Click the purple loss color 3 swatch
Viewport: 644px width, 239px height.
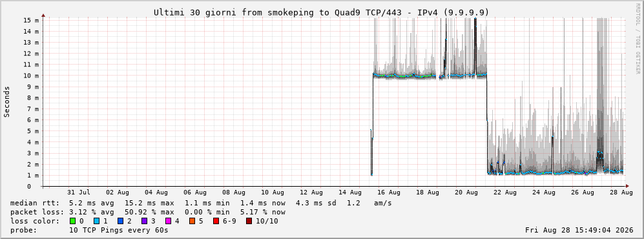coord(144,222)
